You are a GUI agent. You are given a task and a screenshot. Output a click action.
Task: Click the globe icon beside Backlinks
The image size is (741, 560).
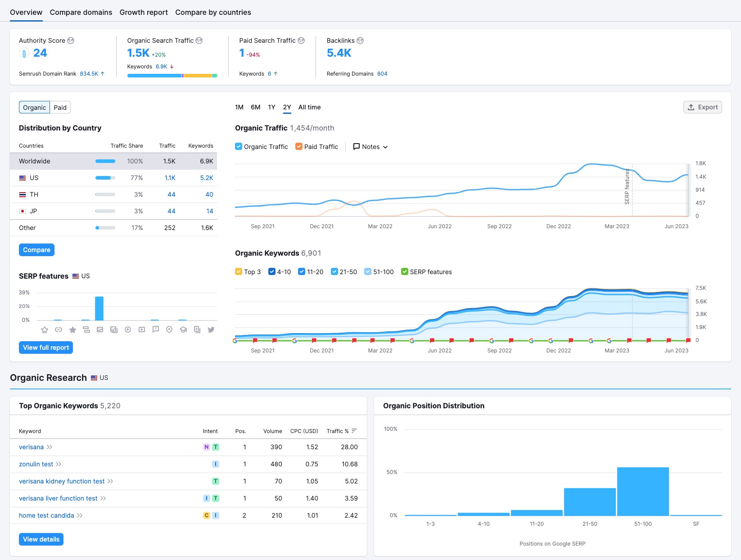(x=360, y=41)
